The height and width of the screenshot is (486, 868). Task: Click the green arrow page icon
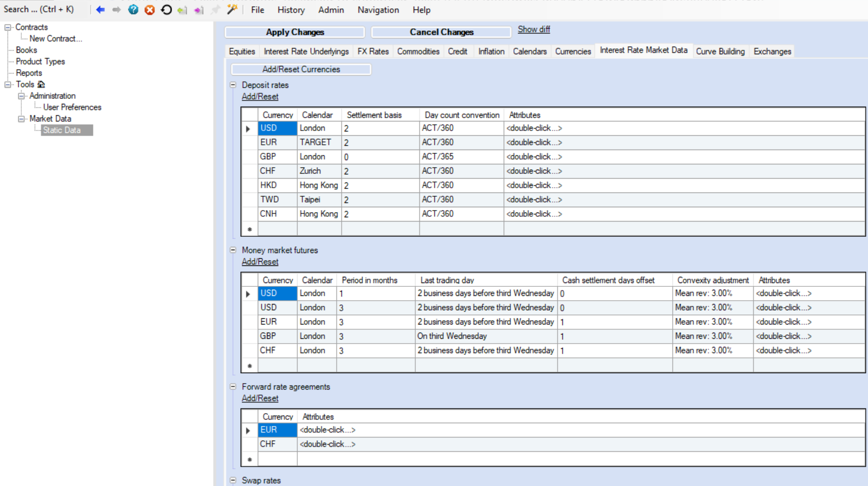[182, 10]
